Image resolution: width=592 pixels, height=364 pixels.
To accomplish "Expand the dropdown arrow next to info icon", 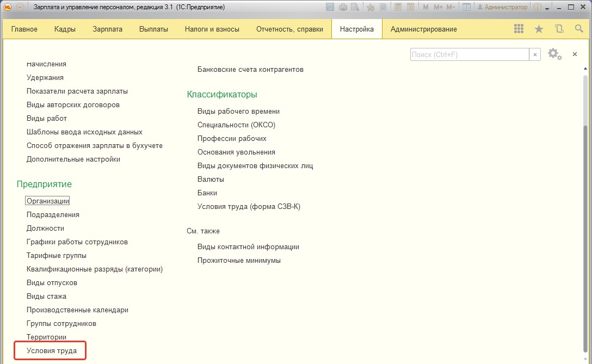I will [547, 8].
